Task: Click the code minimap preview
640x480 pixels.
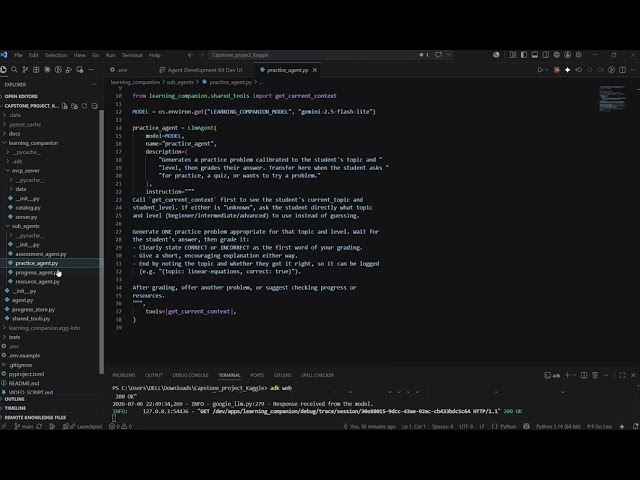Action: point(613,98)
